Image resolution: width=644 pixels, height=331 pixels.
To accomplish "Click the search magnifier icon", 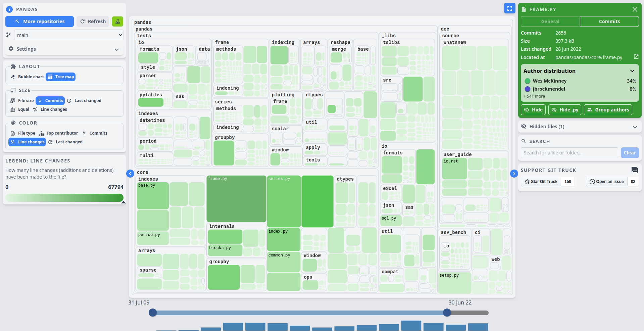I will [524, 141].
